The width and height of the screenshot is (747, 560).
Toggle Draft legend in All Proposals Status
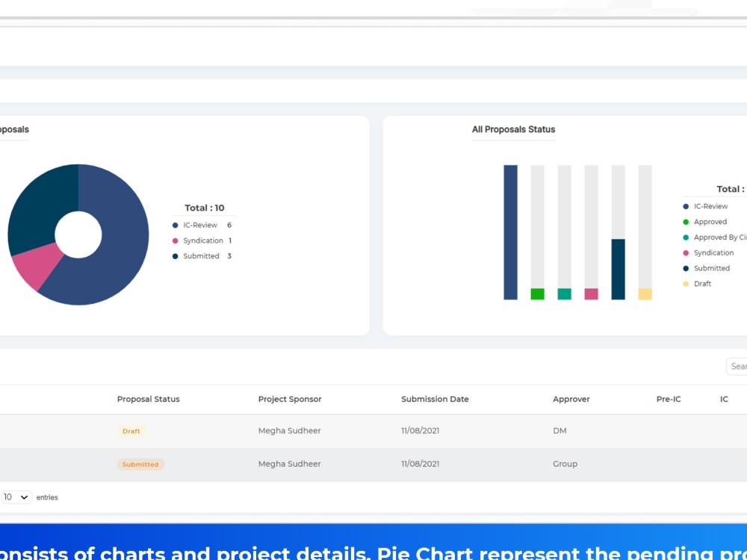(x=697, y=284)
